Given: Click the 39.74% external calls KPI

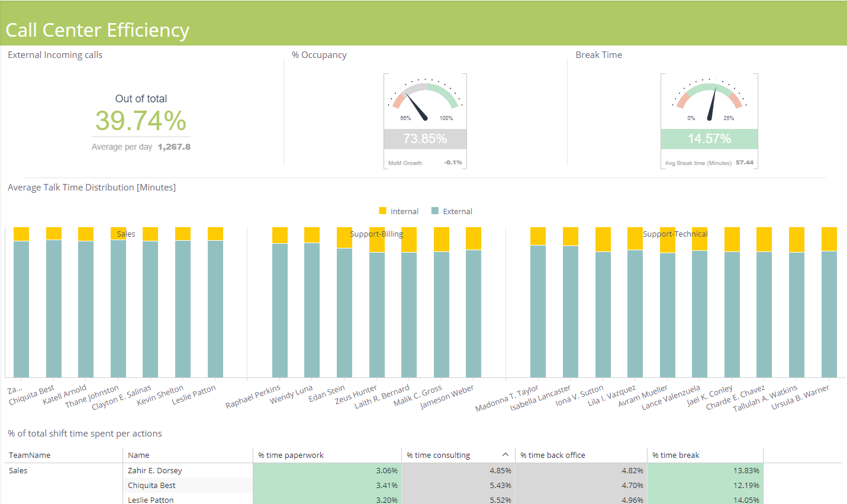Looking at the screenshot, I should [140, 120].
